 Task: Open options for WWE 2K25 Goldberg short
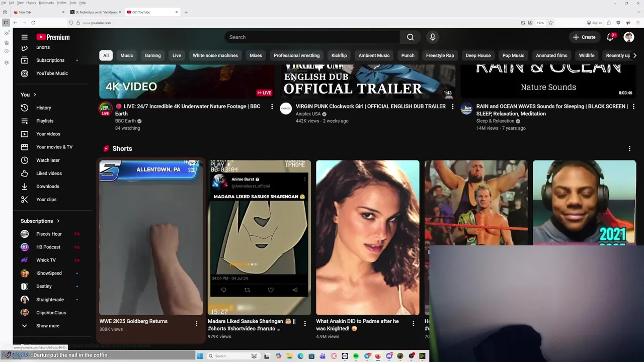196,324
